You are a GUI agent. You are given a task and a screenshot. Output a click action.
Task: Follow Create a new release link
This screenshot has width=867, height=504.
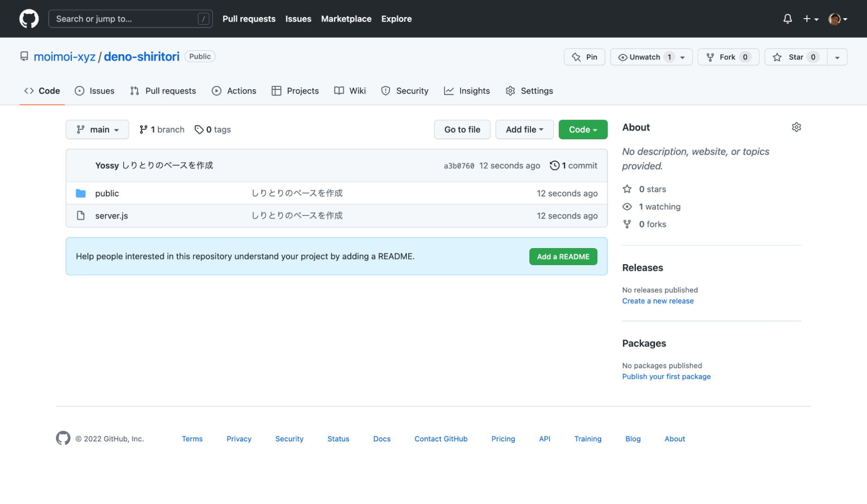[x=658, y=301]
